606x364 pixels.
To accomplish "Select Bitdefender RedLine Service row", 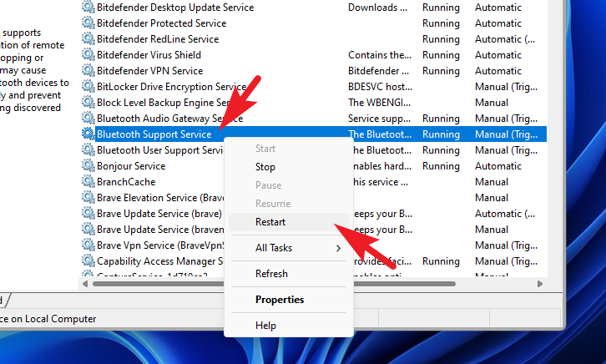I will [158, 39].
